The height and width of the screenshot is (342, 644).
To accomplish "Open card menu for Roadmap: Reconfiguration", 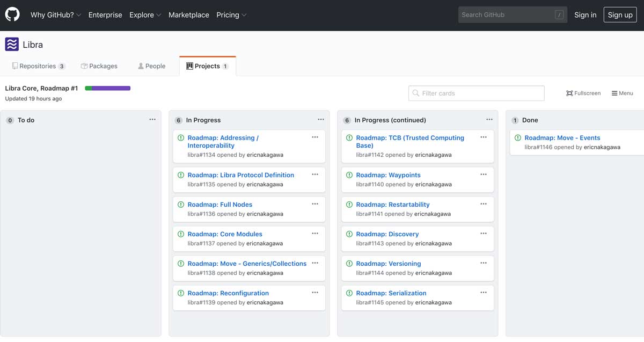I will click(315, 293).
